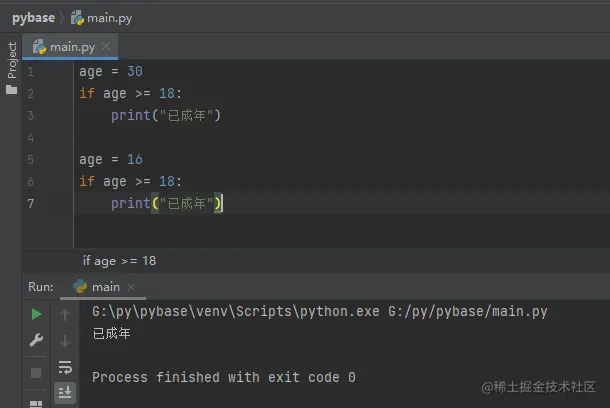Move up the stack trace arrow

click(x=65, y=314)
